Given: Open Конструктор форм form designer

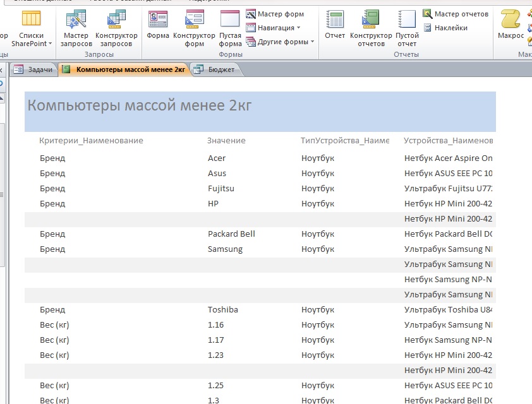Looking at the screenshot, I should pos(194,28).
